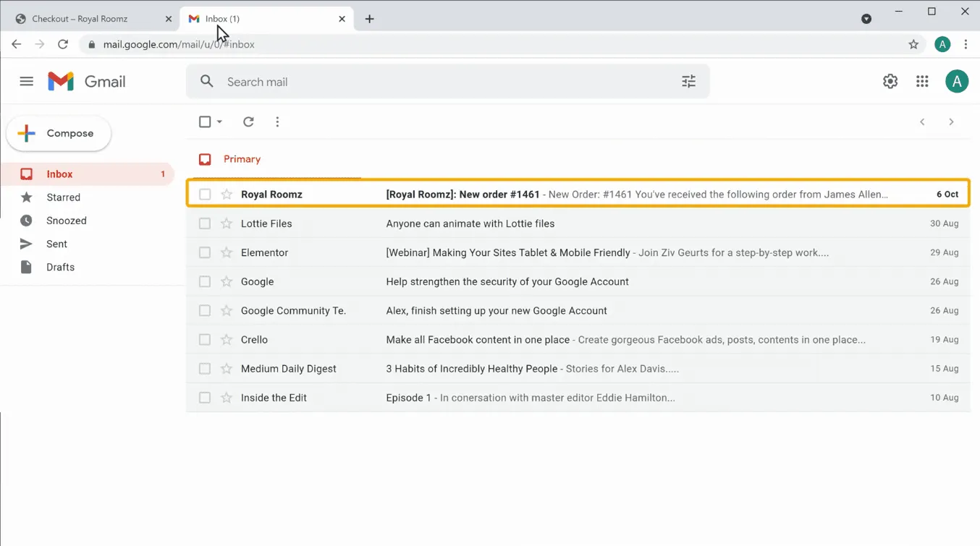This screenshot has width=980, height=546.
Task: Check the Inside the Edit email checkbox
Action: click(205, 398)
